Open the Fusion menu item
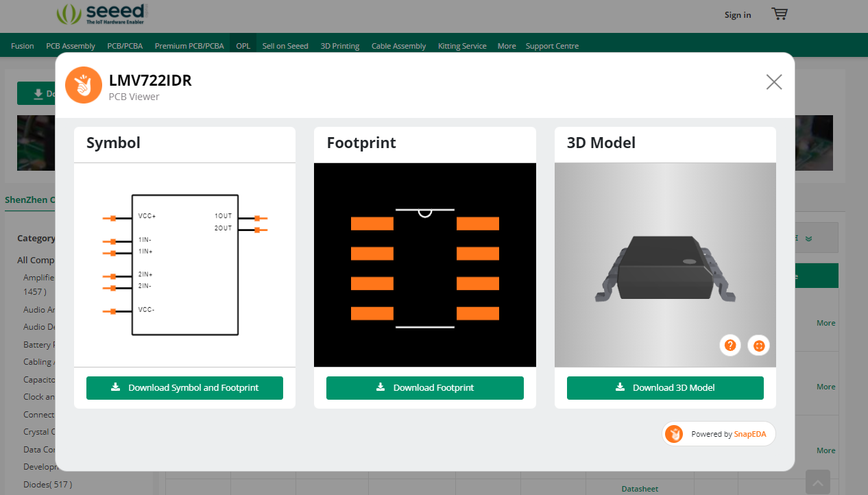The height and width of the screenshot is (495, 868). pos(23,46)
